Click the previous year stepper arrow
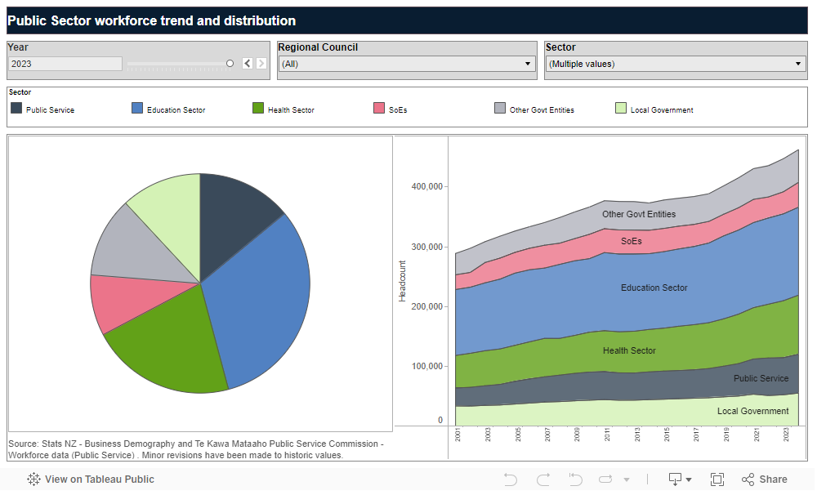This screenshot has height=504, width=817. click(247, 62)
